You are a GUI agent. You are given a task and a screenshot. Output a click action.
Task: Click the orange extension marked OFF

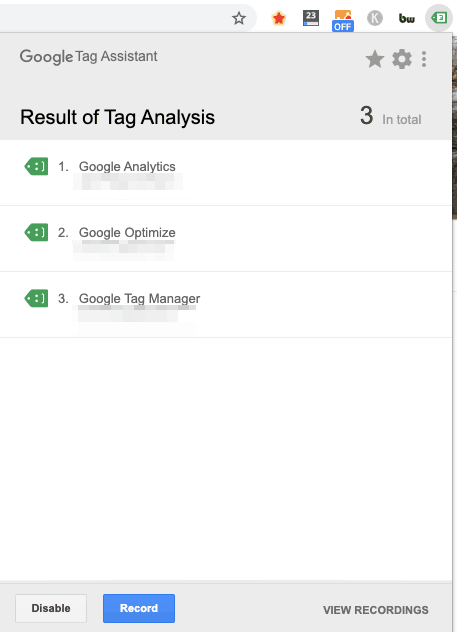click(x=343, y=21)
